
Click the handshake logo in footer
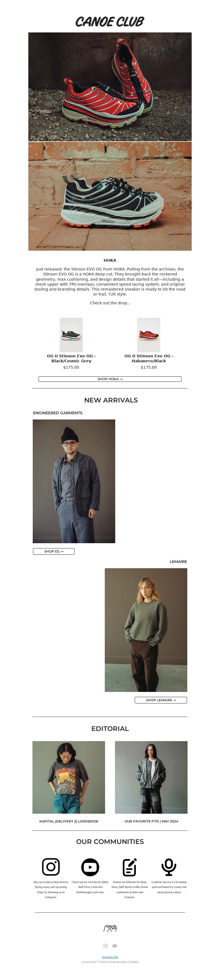point(110,928)
